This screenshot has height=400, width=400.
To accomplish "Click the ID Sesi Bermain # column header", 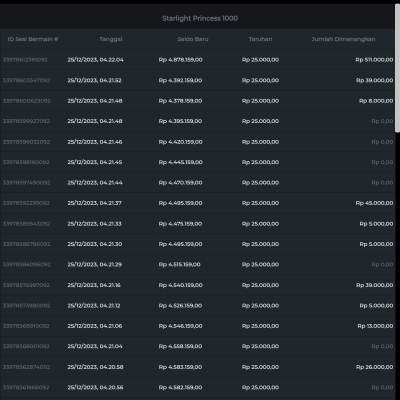I will pos(33,39).
